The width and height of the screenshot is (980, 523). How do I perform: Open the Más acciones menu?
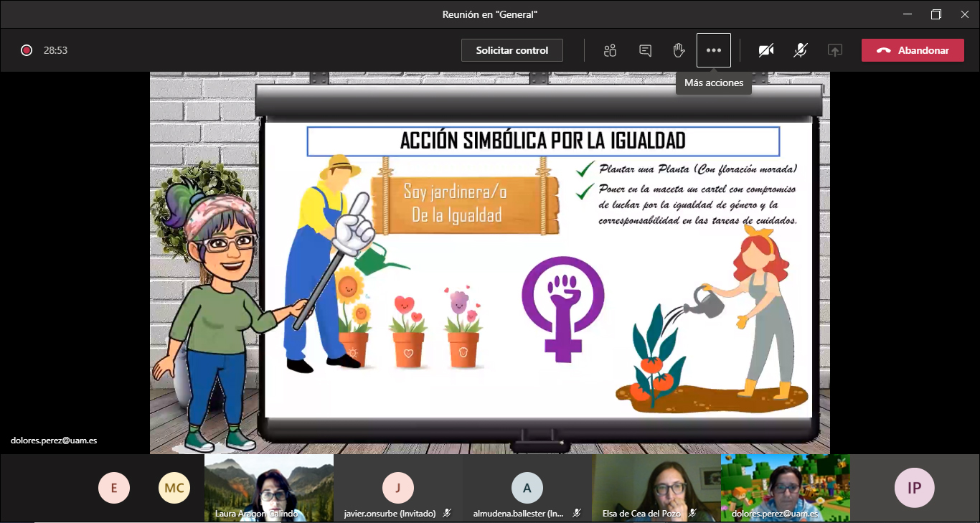point(713,50)
